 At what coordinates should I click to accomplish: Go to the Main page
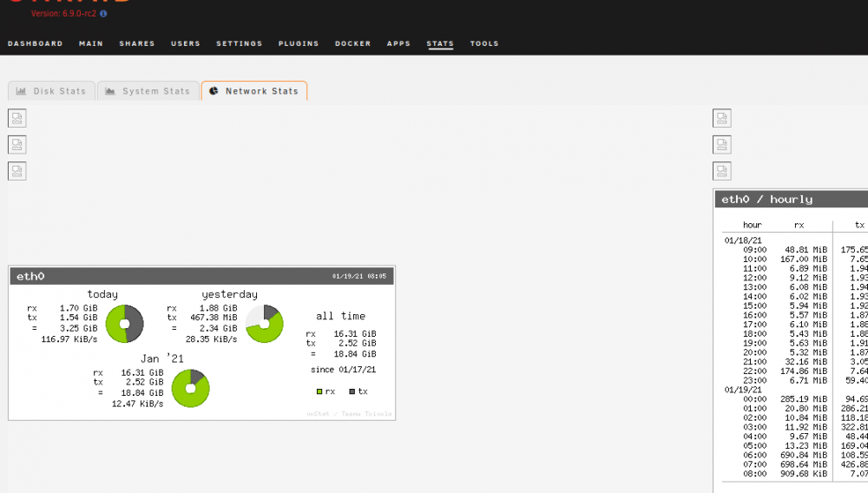[91, 43]
